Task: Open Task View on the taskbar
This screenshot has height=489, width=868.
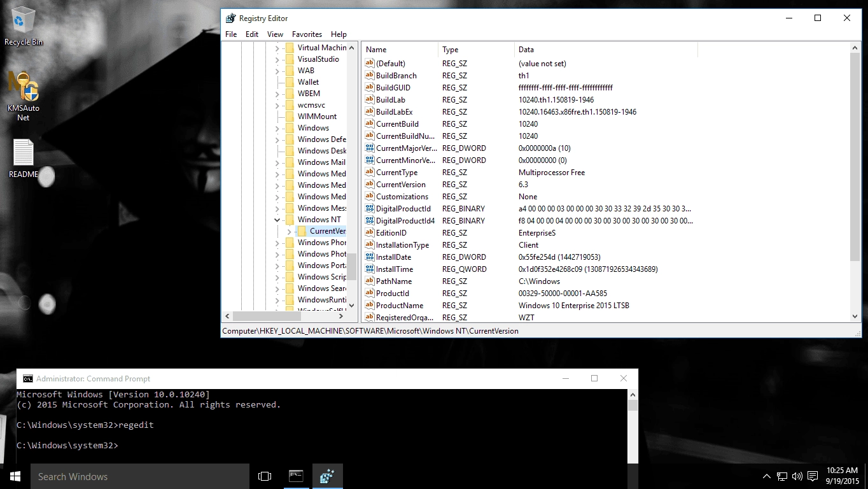Action: click(265, 476)
